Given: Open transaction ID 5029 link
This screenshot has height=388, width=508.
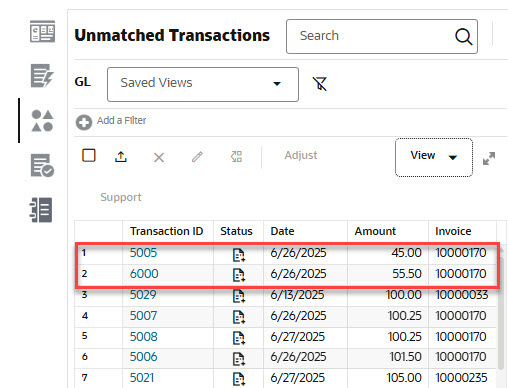Looking at the screenshot, I should tap(143, 295).
